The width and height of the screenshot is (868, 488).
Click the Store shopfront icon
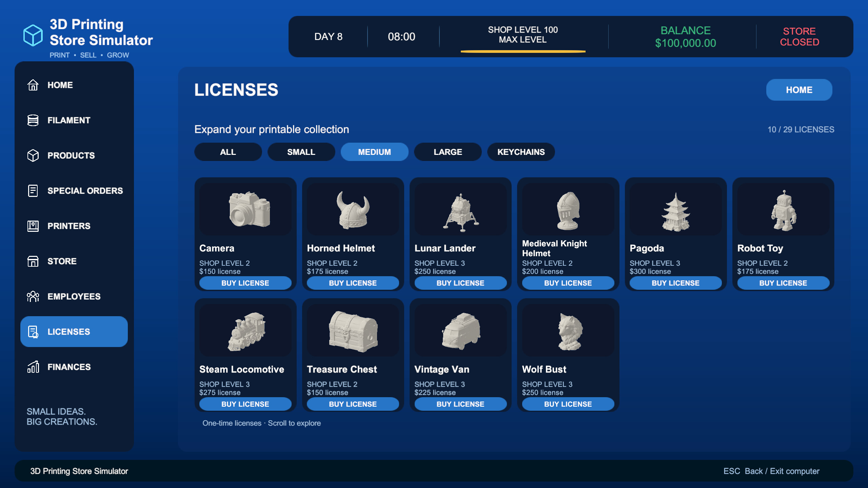33,261
